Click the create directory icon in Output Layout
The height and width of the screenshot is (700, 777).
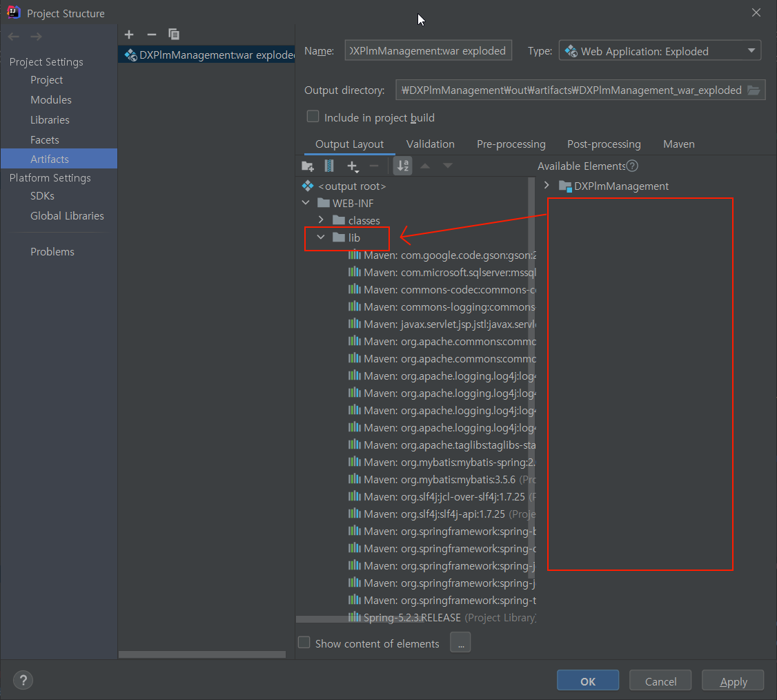308,166
